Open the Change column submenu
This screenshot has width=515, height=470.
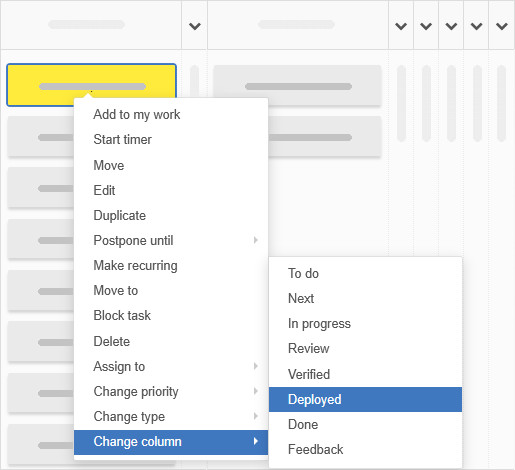171,442
